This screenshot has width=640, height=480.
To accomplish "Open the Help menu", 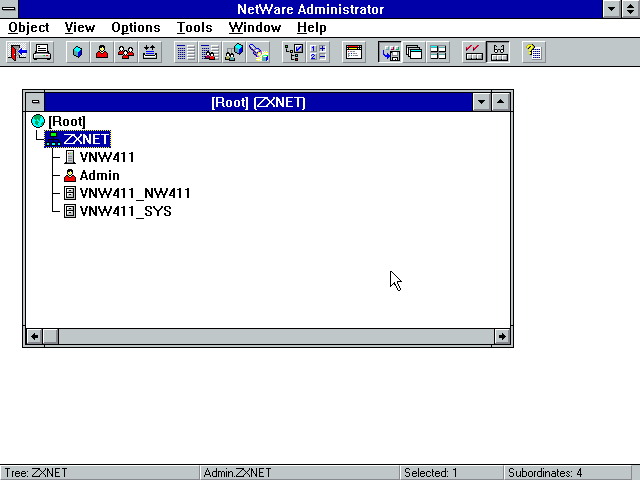I will (311, 28).
